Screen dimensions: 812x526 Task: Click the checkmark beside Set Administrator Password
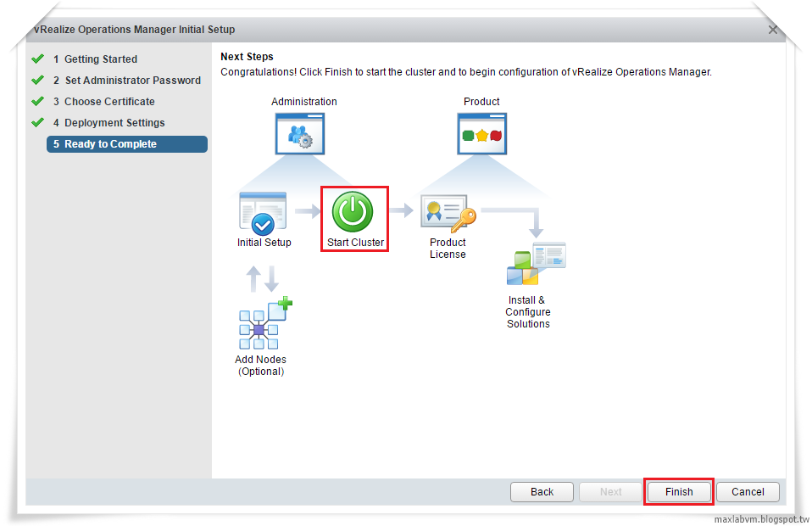(x=37, y=80)
